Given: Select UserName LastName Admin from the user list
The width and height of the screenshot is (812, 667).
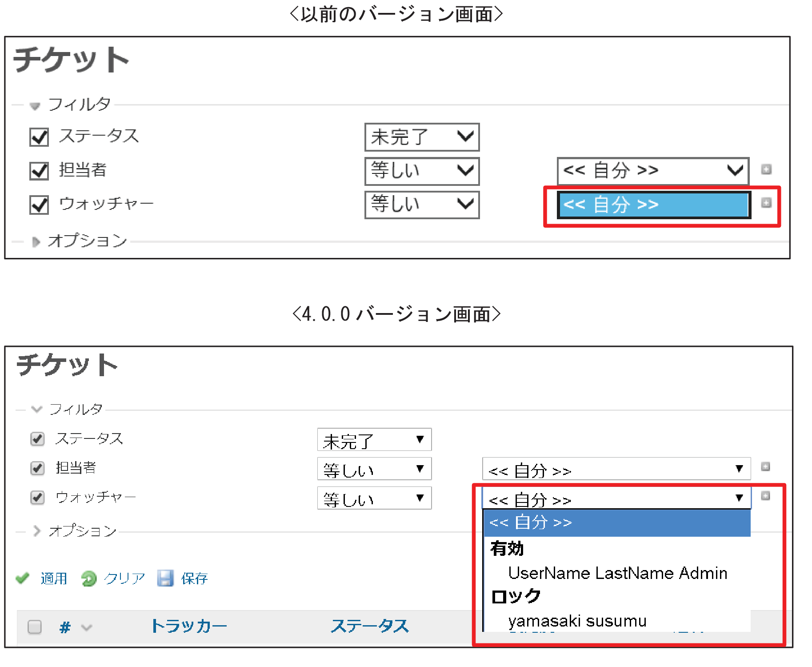Looking at the screenshot, I should [x=618, y=573].
